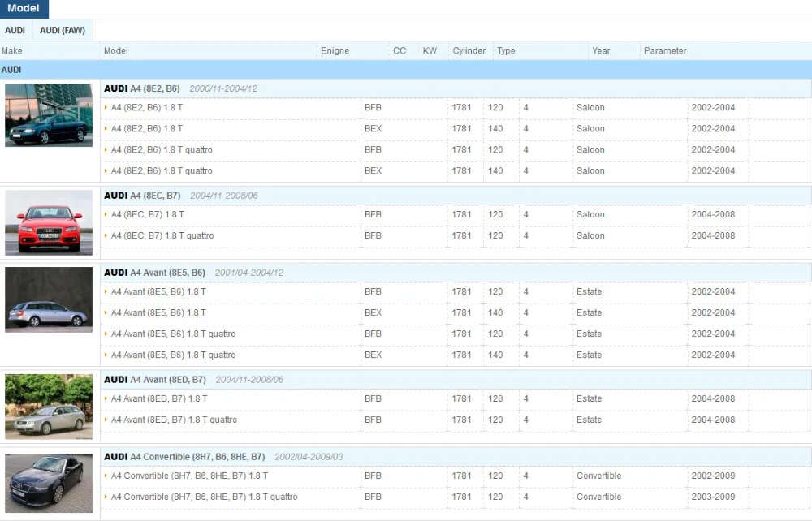The image size is (812, 521).
Task: Click the Year column header
Action: 601,50
